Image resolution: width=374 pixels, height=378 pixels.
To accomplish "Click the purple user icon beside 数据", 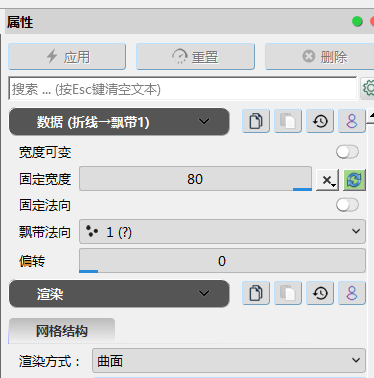I will coord(352,121).
